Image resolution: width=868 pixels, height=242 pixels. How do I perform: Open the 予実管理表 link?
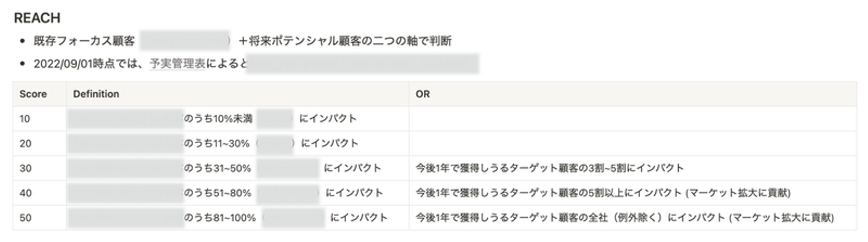(178, 63)
